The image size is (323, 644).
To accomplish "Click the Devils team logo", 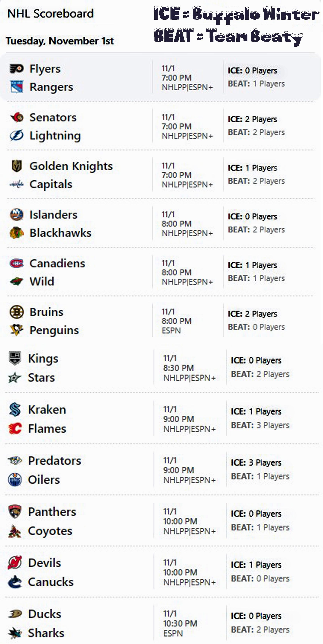I will click(x=15, y=563).
